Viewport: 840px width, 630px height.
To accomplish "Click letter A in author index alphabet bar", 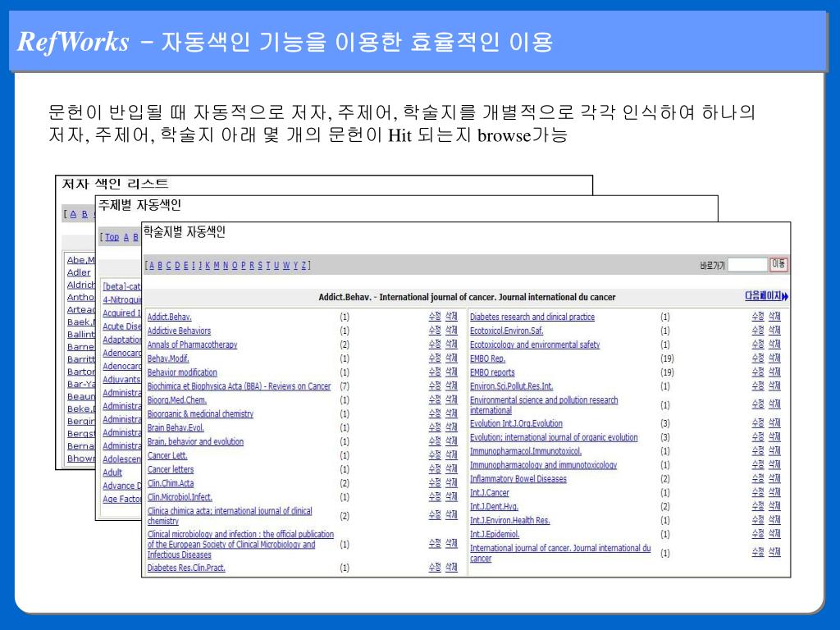I will click(73, 214).
